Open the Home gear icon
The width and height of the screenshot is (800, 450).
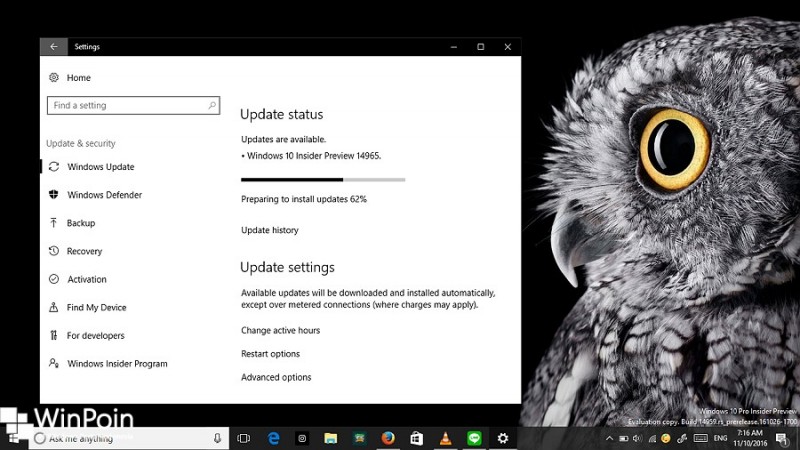point(54,78)
